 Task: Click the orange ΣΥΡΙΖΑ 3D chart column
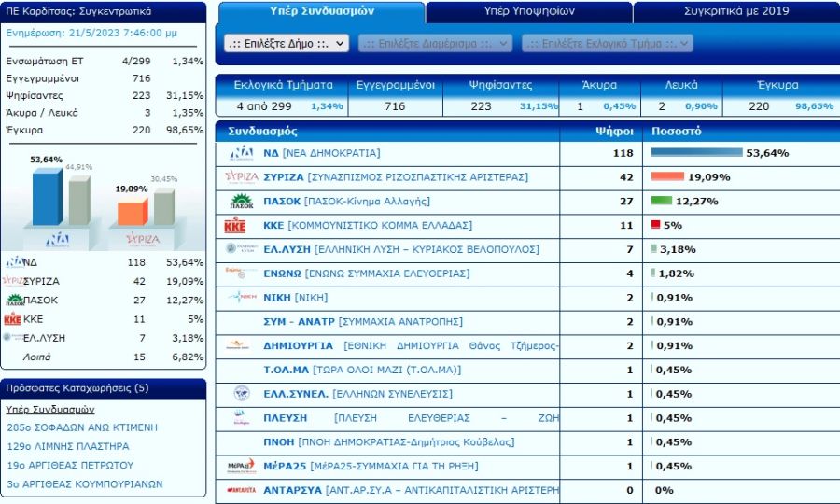point(133,212)
